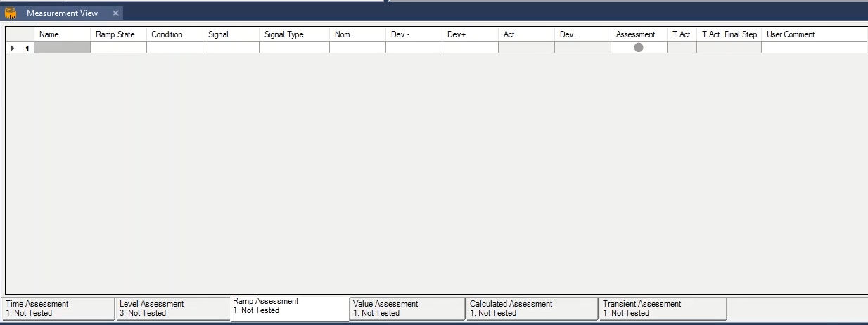Viewport: 868px width, 325px height.
Task: Select the Ramp Assessment tab
Action: click(289, 306)
